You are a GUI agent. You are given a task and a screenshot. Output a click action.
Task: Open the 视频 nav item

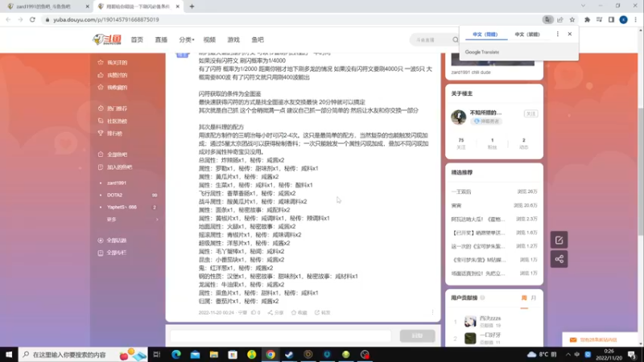(x=209, y=39)
